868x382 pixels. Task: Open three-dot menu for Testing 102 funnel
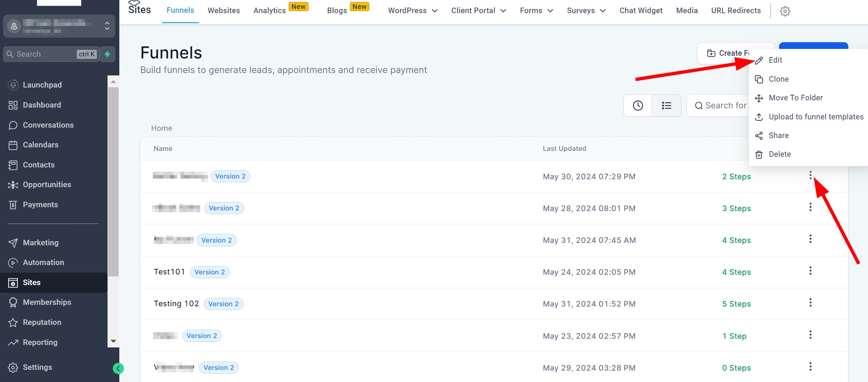click(810, 303)
